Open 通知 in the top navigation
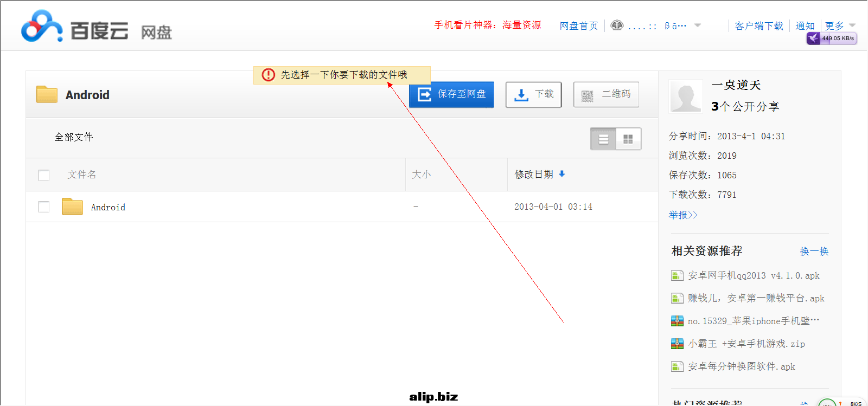Screen dimensions: 868x406 tap(805, 25)
